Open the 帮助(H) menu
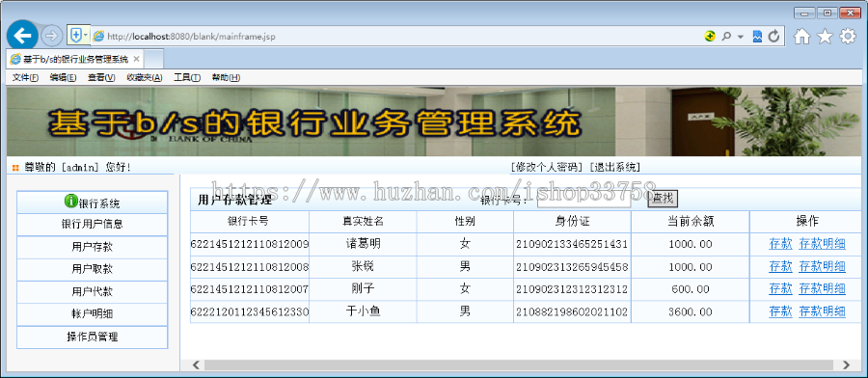 [x=226, y=77]
